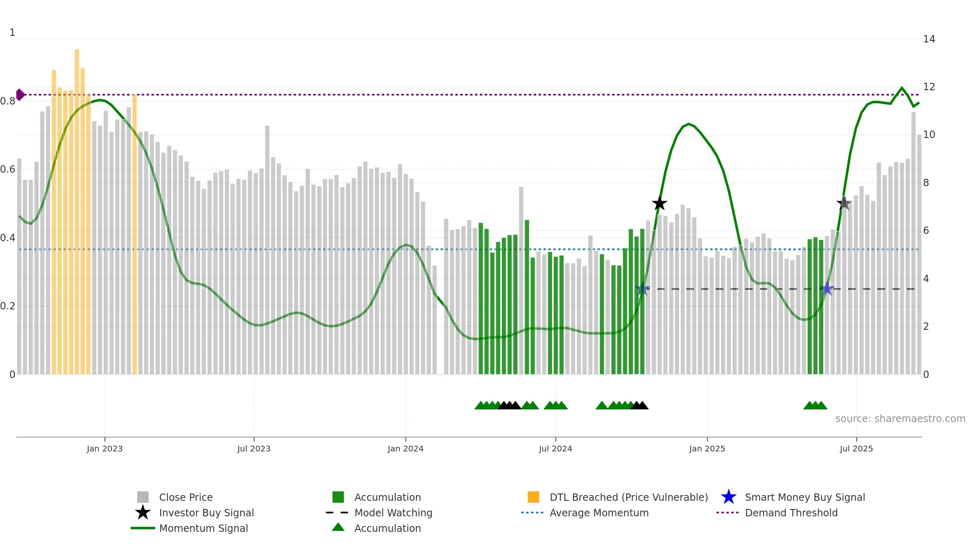Screen dimensions: 980x551
Task: Click the purple diamond demand threshold marker
Action: coord(20,95)
